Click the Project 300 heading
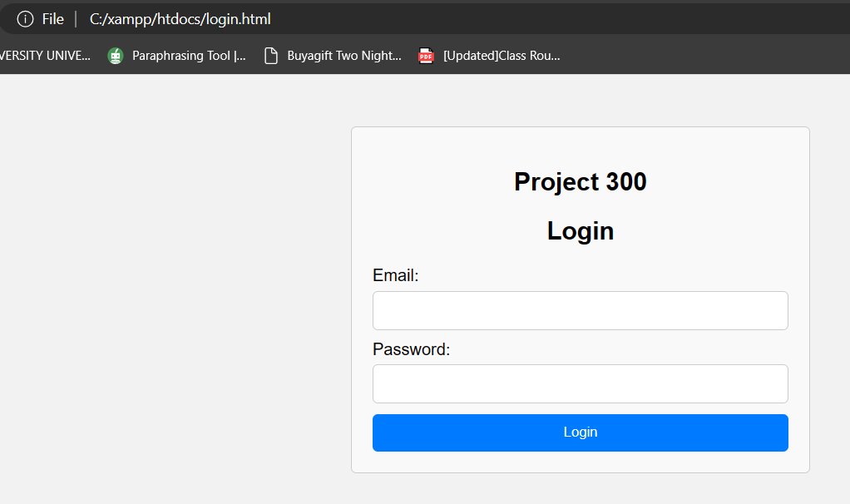Viewport: 850px width, 504px height. click(580, 181)
